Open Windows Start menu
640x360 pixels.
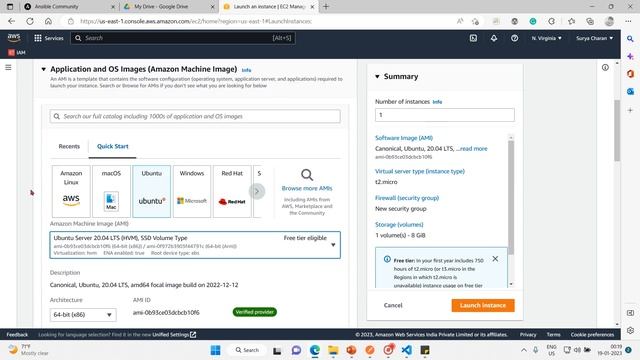coord(216,350)
